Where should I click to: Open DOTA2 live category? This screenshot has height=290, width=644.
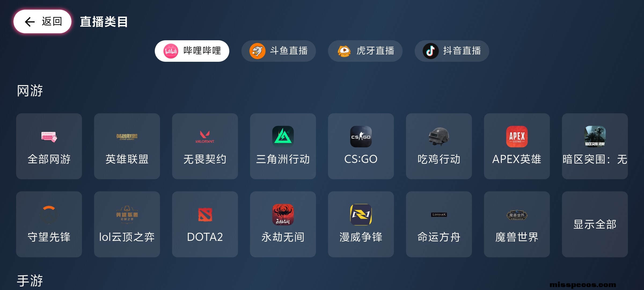(x=205, y=224)
